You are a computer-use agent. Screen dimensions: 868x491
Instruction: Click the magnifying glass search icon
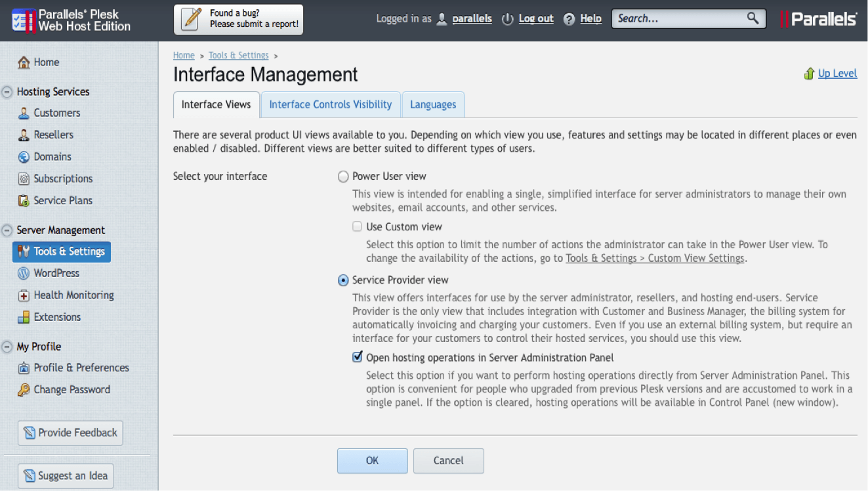pos(753,18)
